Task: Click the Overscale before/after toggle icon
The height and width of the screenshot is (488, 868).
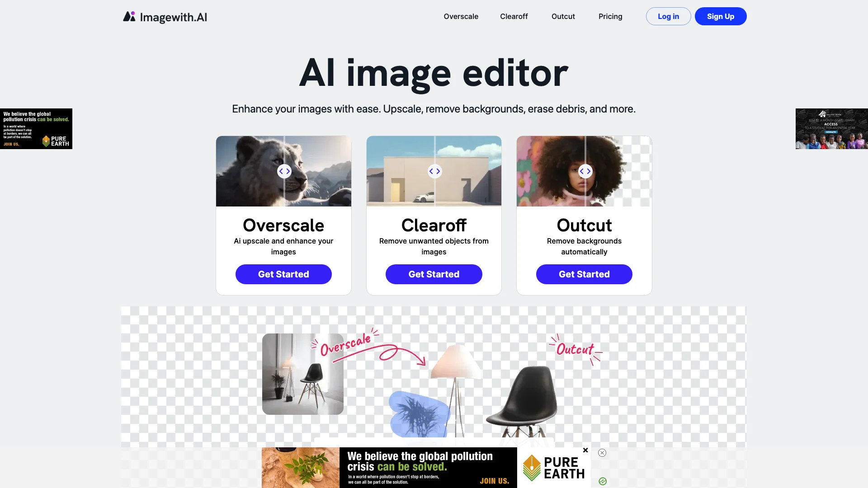Action: (x=284, y=171)
